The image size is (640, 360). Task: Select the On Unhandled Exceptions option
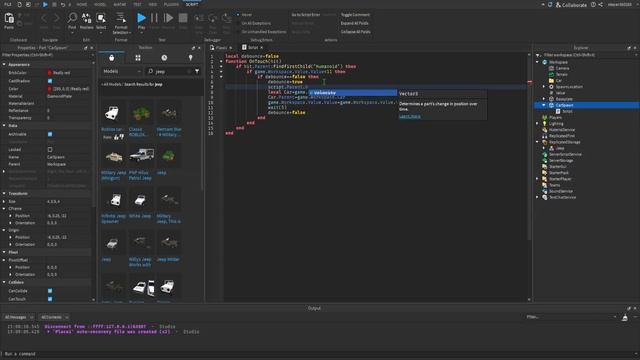(262, 31)
